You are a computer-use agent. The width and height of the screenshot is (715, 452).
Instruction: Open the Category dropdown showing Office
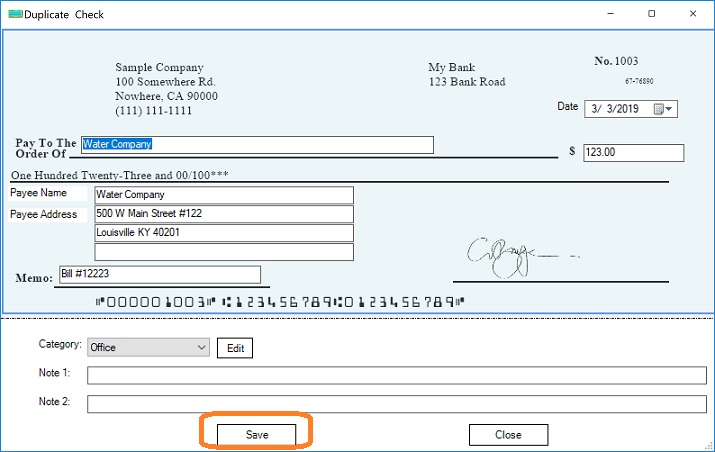tap(149, 348)
